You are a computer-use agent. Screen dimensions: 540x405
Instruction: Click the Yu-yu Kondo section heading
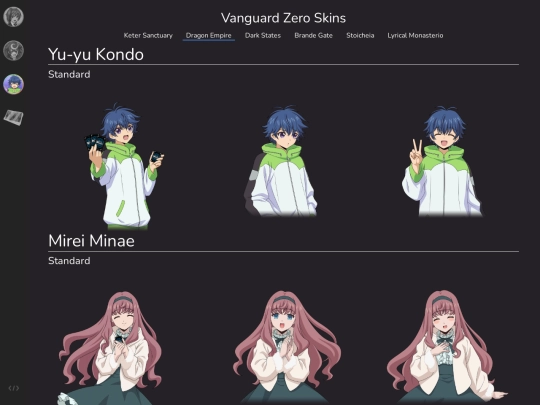click(96, 54)
